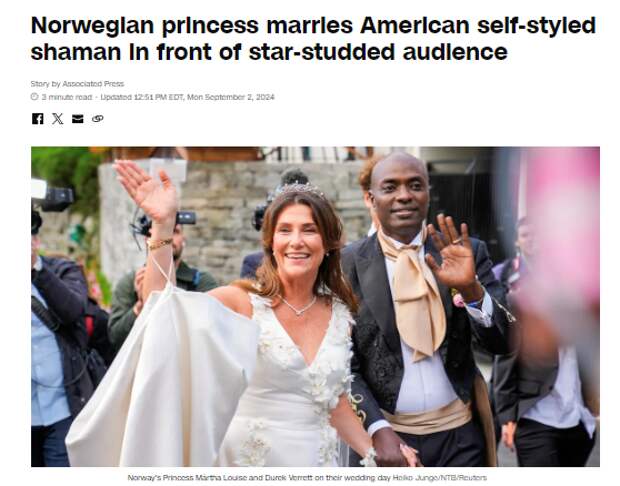Click the bride's tiara in the photo
Screen dimensions: 620x486
click(301, 189)
